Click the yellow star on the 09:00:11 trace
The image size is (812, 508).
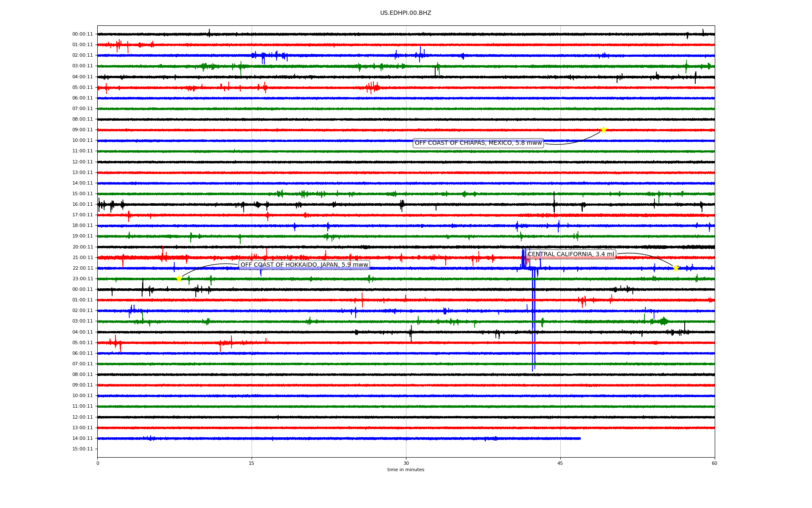point(604,130)
